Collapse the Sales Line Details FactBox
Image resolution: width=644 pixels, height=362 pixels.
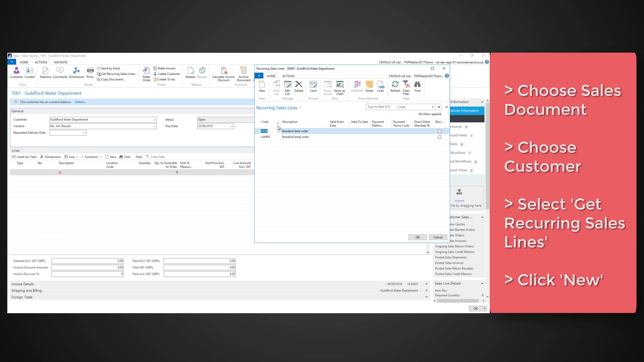(x=482, y=283)
